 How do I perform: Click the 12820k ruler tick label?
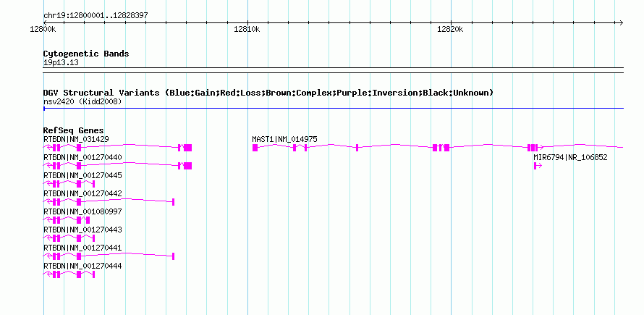pos(451,29)
